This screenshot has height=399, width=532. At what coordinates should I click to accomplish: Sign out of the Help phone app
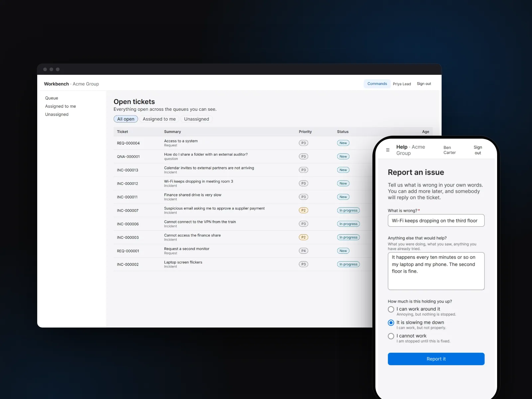coord(478,150)
